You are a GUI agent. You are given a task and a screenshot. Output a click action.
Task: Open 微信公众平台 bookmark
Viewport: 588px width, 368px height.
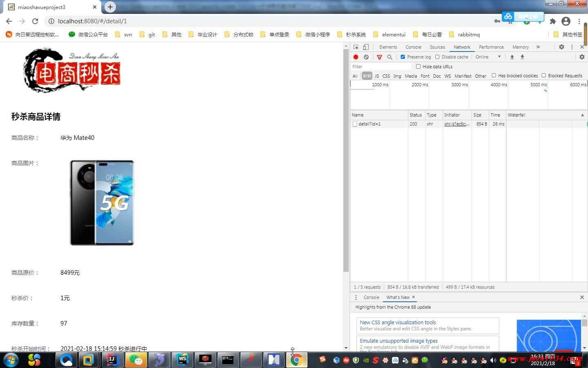(88, 34)
